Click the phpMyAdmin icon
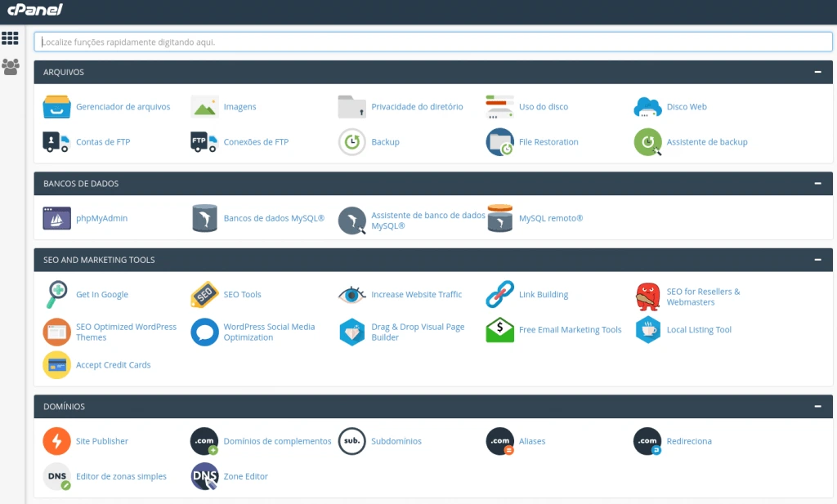 click(x=56, y=219)
